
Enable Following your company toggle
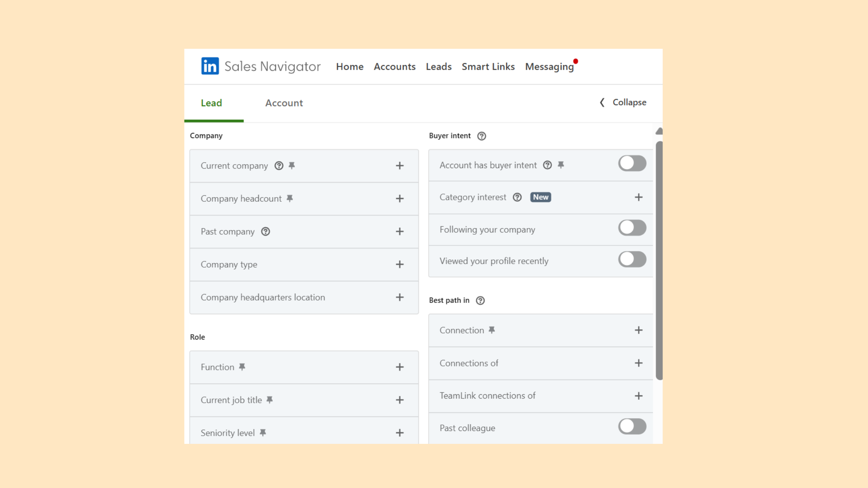pos(632,228)
